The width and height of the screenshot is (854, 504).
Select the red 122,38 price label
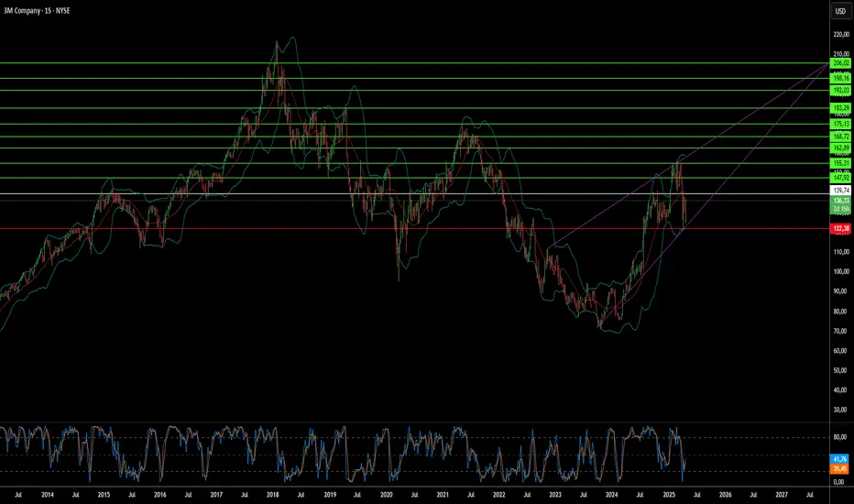coord(840,228)
